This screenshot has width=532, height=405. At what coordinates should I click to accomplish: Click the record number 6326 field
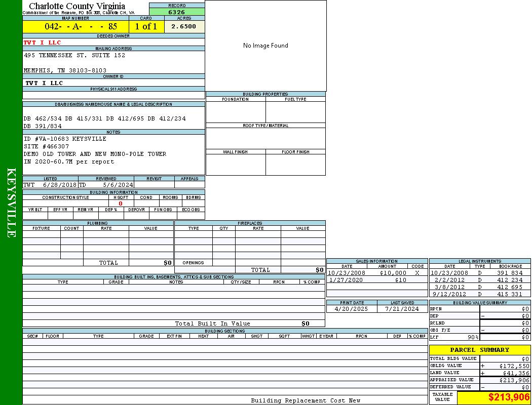click(x=177, y=12)
